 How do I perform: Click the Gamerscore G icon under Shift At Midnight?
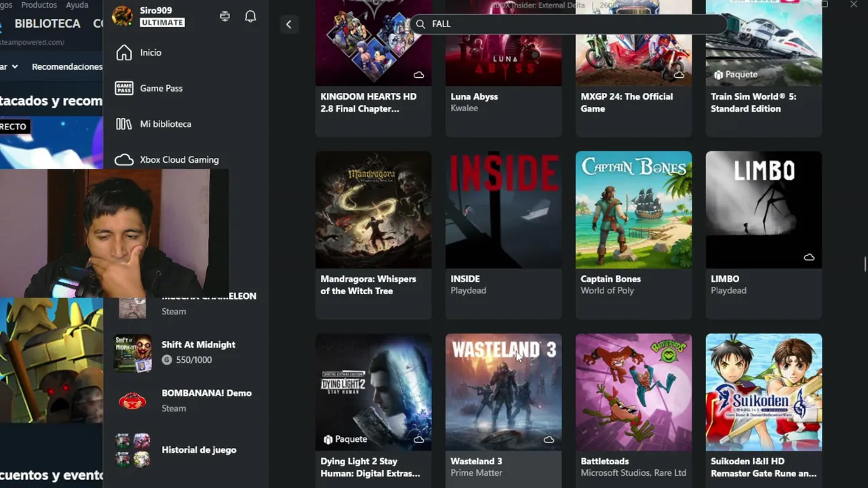pos(167,360)
